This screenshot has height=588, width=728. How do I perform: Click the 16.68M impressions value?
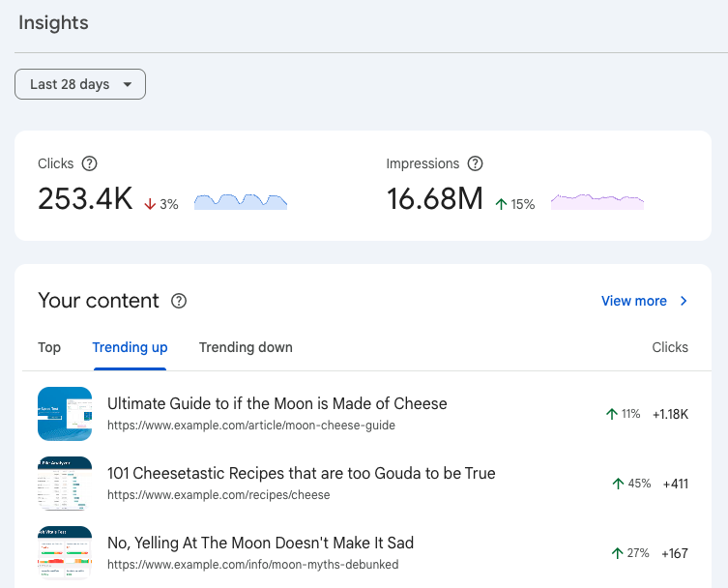pyautogui.click(x=435, y=199)
